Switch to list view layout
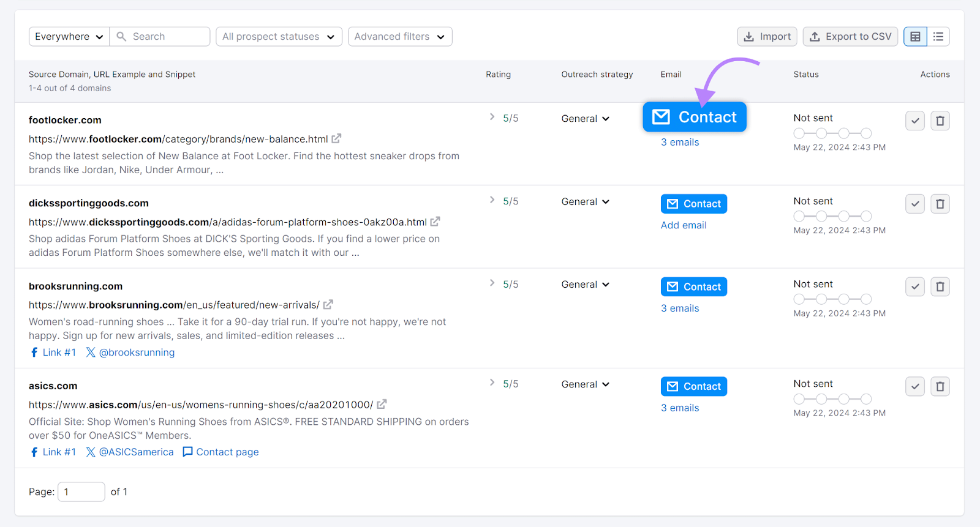This screenshot has height=527, width=980. click(x=938, y=37)
